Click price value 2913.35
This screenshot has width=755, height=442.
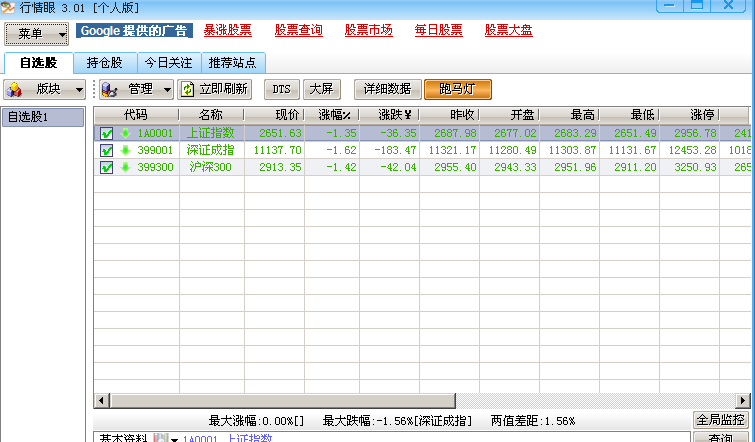pos(280,168)
